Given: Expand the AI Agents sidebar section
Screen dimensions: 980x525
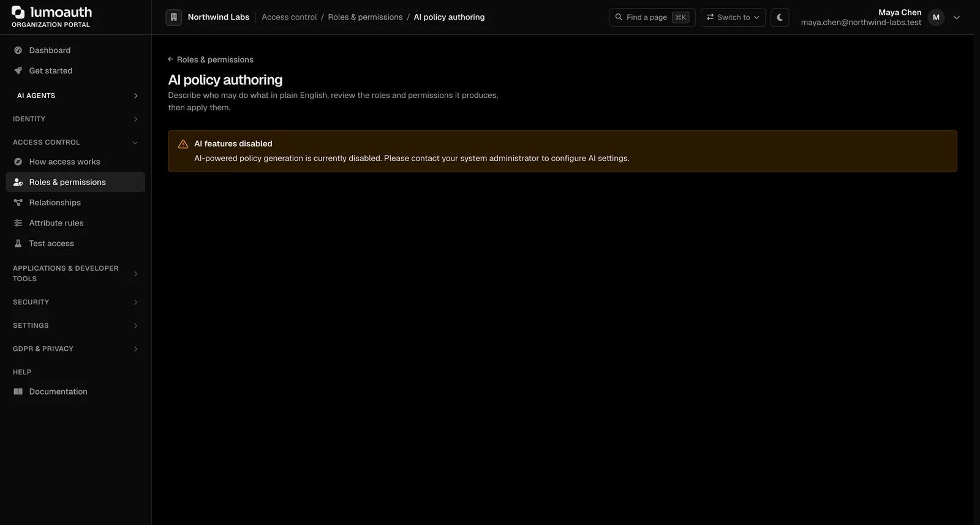Looking at the screenshot, I should pos(75,96).
